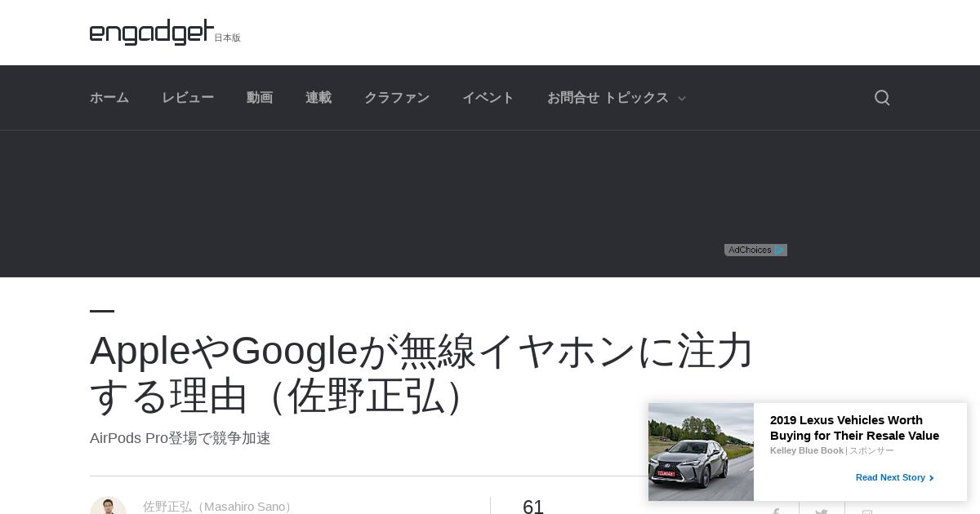Click the 61 comment count
The height and width of the screenshot is (514, 980).
(533, 507)
